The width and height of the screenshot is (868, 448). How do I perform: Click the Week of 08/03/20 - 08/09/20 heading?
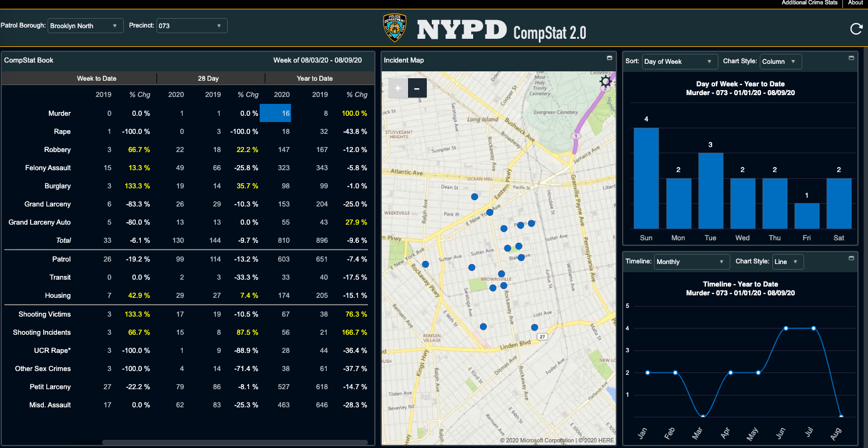(318, 60)
